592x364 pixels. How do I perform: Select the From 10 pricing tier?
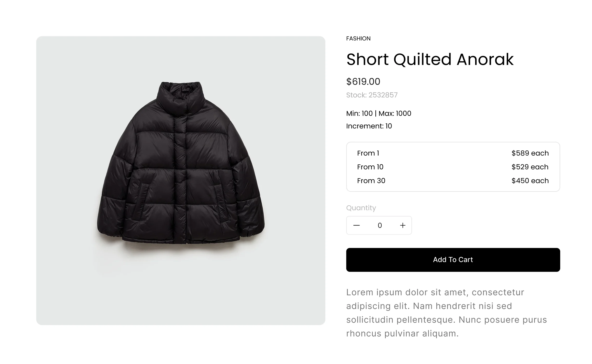point(370,167)
